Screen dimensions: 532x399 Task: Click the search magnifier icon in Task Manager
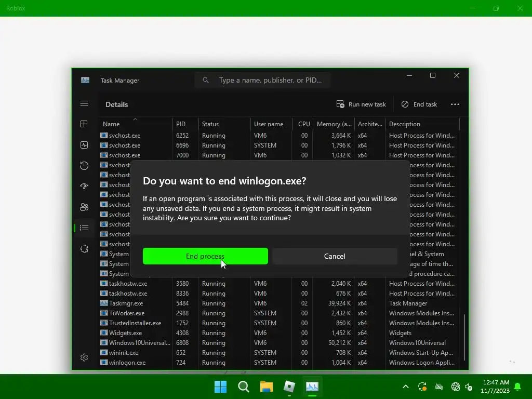[x=206, y=80]
